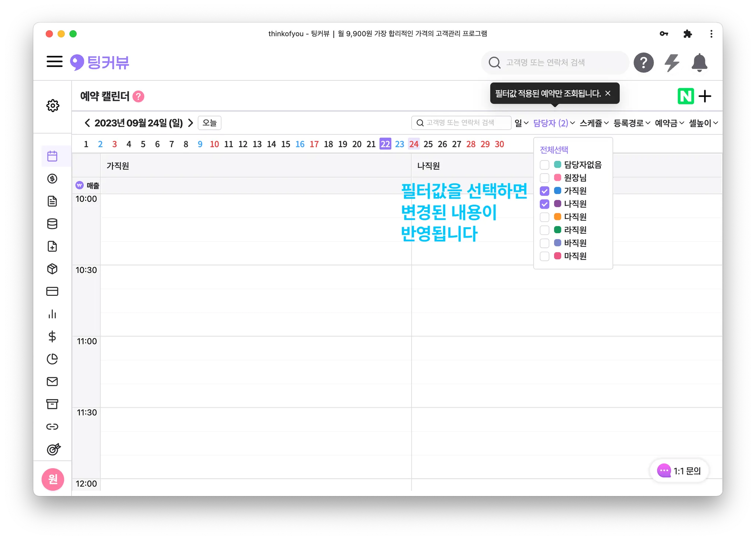Expand the 셀높이 dropdown
Viewport: 756px width, 540px height.
click(703, 123)
